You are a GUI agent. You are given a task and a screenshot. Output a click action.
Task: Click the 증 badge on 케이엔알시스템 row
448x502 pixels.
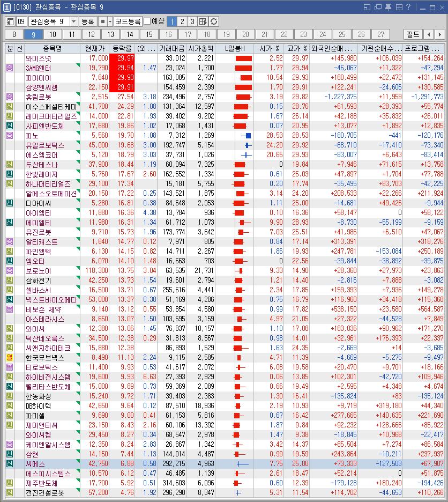click(10, 445)
